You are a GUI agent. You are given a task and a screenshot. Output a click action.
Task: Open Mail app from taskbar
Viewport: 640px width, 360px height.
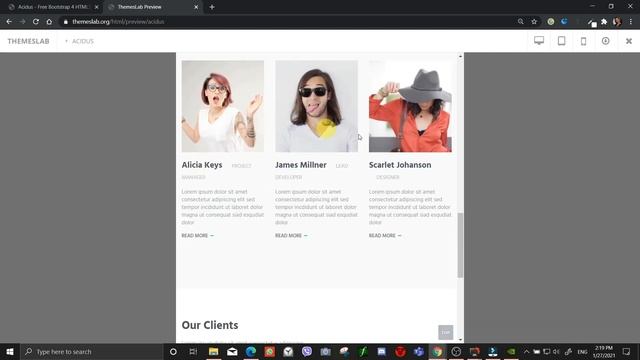click(232, 351)
